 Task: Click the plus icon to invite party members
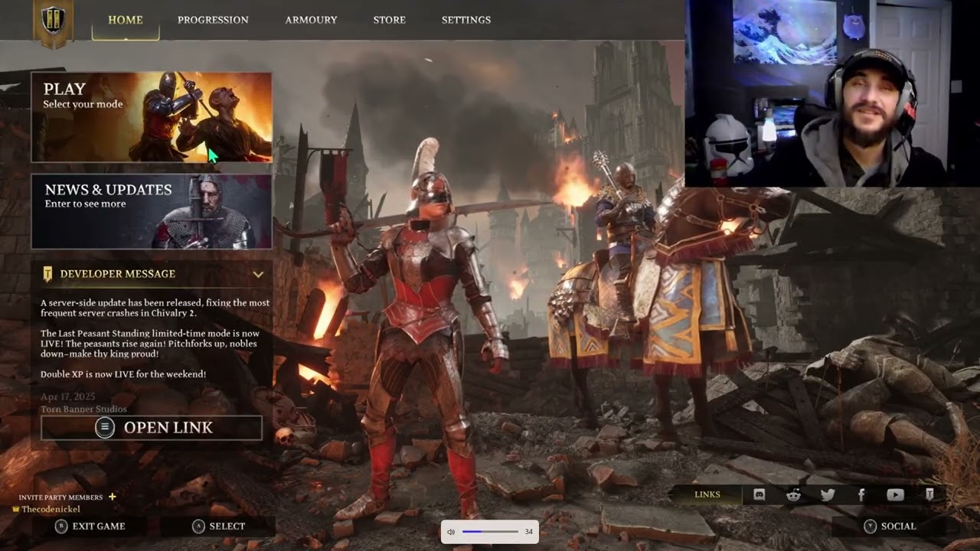pos(113,497)
